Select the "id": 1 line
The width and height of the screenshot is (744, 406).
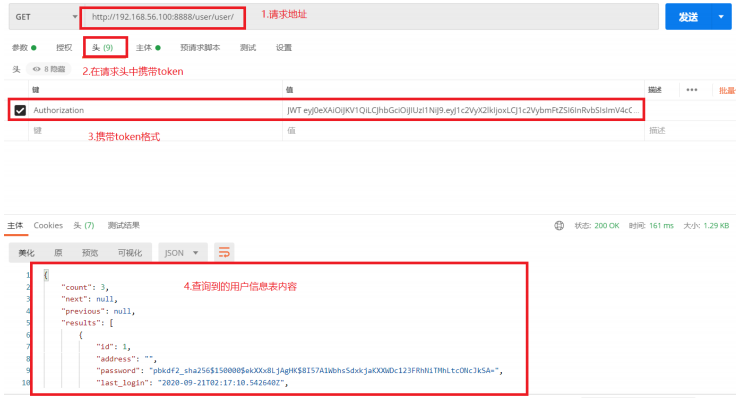pos(113,347)
